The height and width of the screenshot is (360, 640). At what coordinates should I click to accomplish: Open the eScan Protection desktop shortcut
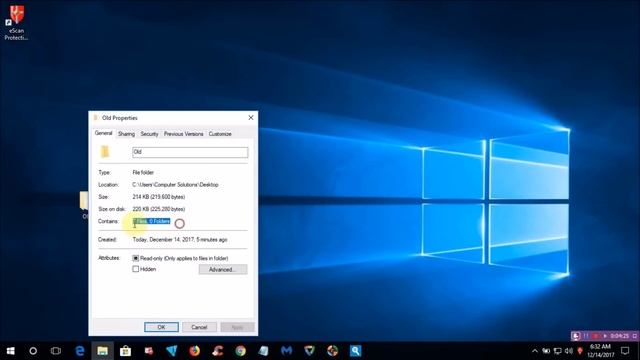click(x=16, y=22)
